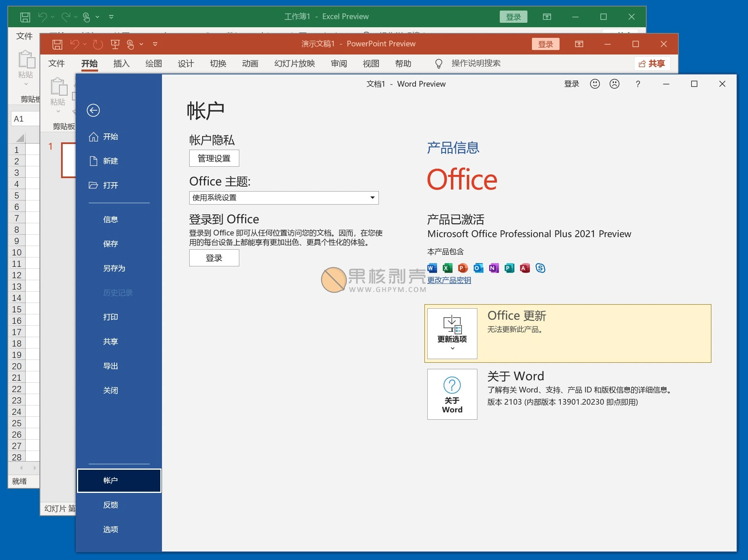Click 登录 in PowerPoint title bar
Viewport: 748px width, 560px height.
[546, 44]
